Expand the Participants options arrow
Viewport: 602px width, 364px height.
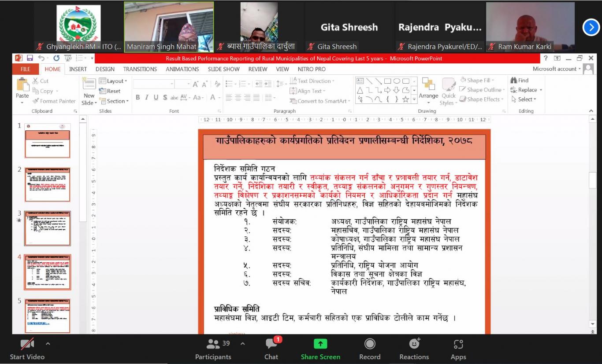(242, 343)
